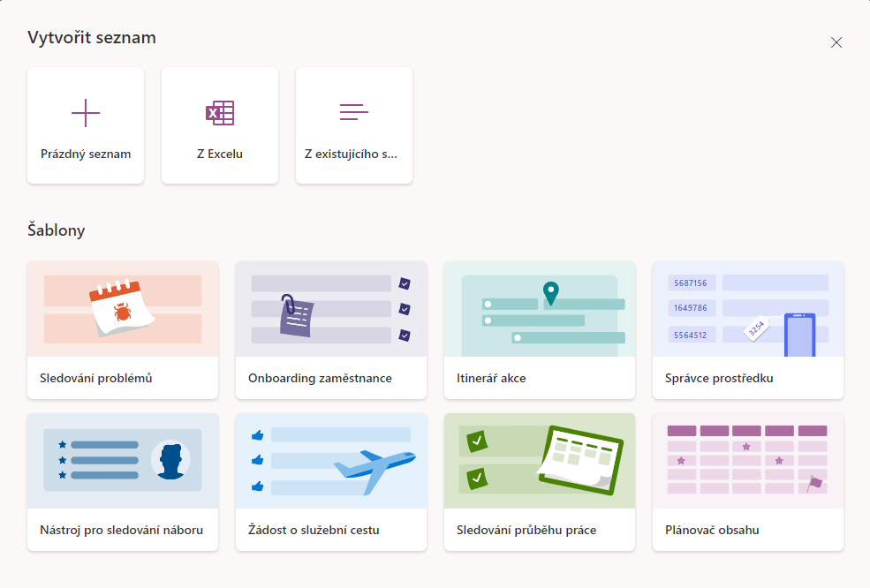Click the airplane travel request thumbnail
Image resolution: width=870 pixels, height=588 pixels.
[x=331, y=461]
